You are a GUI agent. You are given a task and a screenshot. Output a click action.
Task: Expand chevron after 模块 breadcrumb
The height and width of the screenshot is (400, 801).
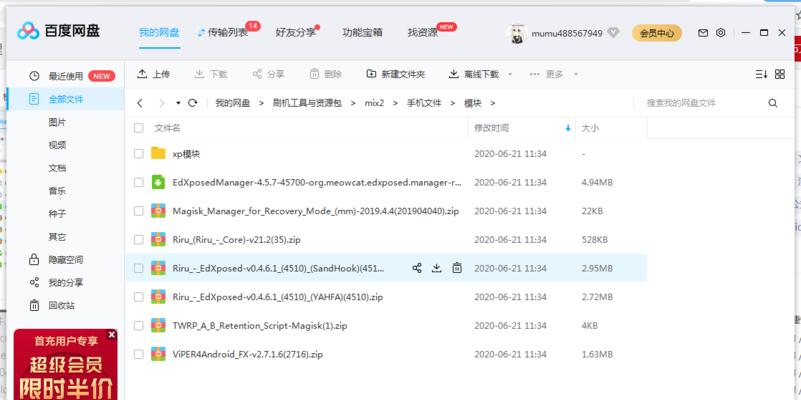tap(493, 103)
